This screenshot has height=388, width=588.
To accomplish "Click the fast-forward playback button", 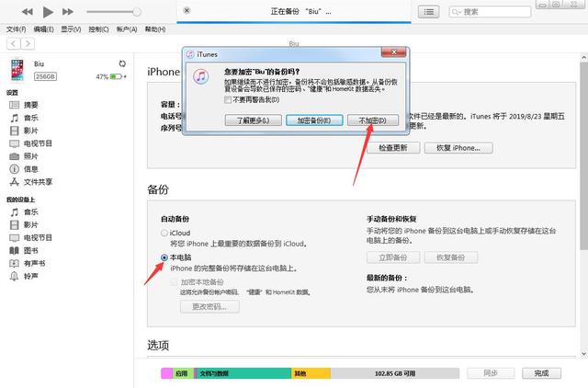I will pos(68,12).
